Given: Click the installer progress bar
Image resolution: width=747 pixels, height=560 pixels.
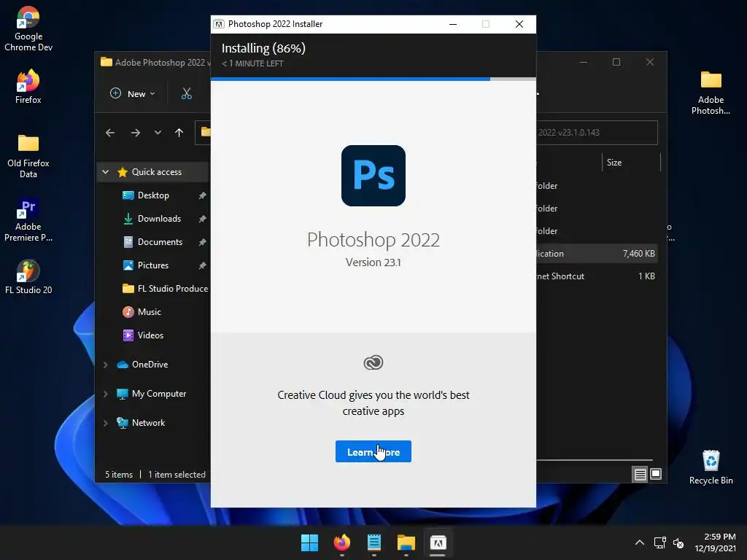Looking at the screenshot, I should point(373,79).
